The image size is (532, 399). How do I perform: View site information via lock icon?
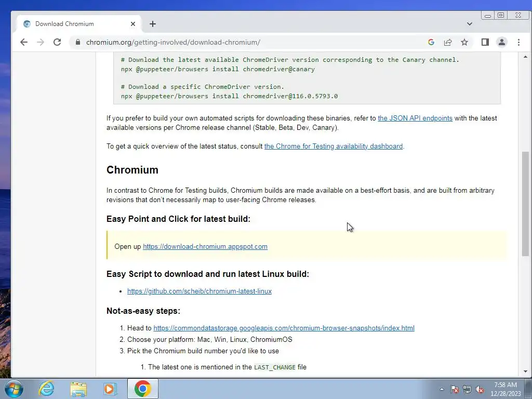click(x=78, y=42)
